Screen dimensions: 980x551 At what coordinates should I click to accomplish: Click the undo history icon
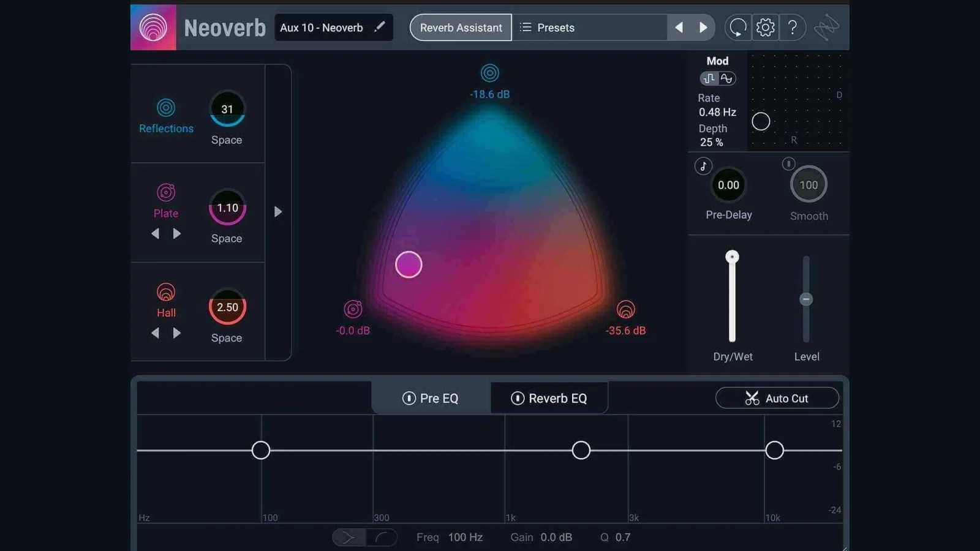[738, 28]
